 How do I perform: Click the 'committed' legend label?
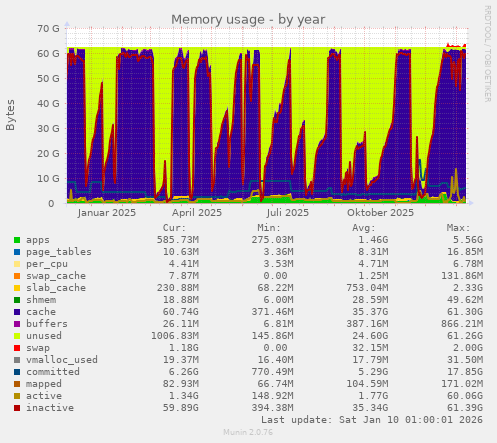click(x=53, y=372)
